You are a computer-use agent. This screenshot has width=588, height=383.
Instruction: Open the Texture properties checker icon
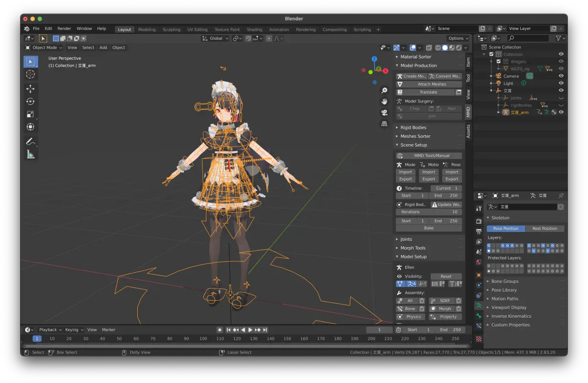coord(479,338)
